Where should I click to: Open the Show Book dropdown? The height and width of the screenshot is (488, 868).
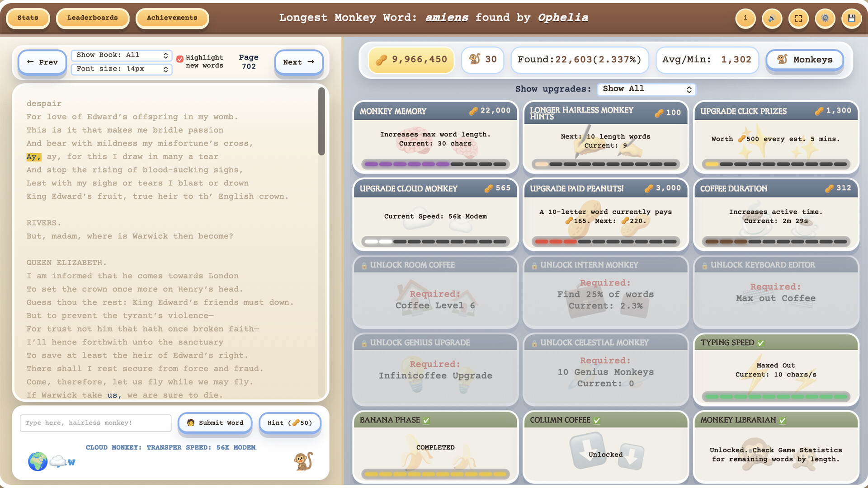(x=122, y=55)
